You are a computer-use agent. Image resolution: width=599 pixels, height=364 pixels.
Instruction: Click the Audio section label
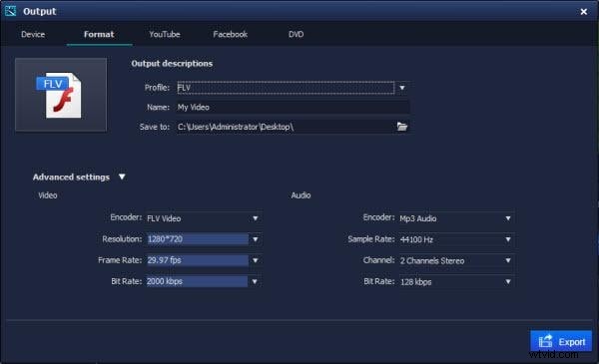pos(300,195)
